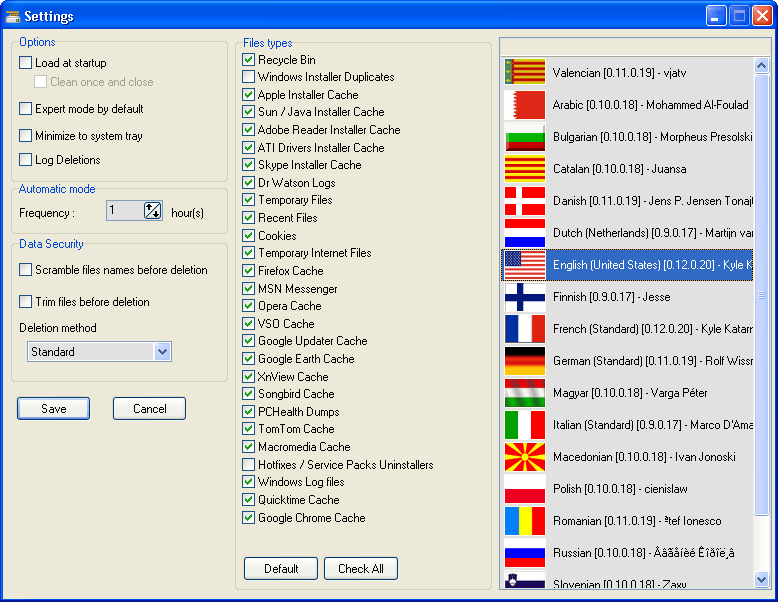Toggle Firefox Cache checkbox

click(249, 270)
